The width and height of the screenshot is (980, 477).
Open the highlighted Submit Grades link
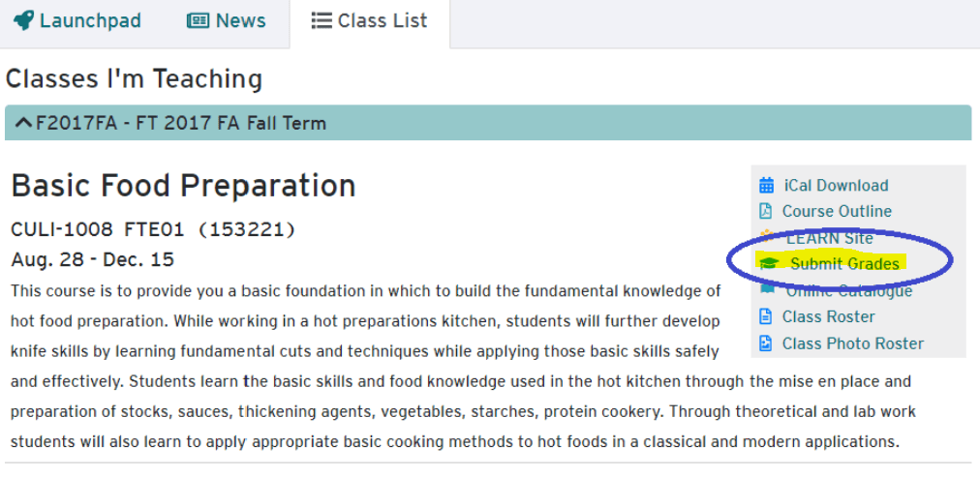pyautogui.click(x=844, y=263)
